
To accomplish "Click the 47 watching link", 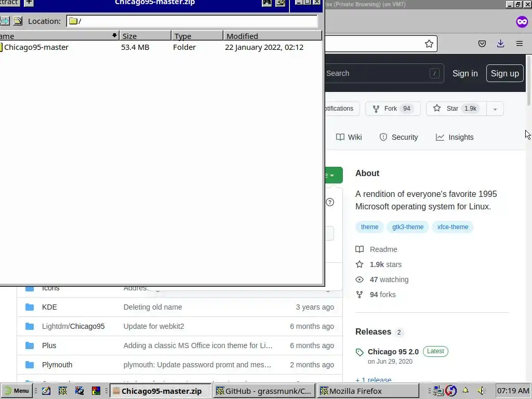I will pos(382,280).
